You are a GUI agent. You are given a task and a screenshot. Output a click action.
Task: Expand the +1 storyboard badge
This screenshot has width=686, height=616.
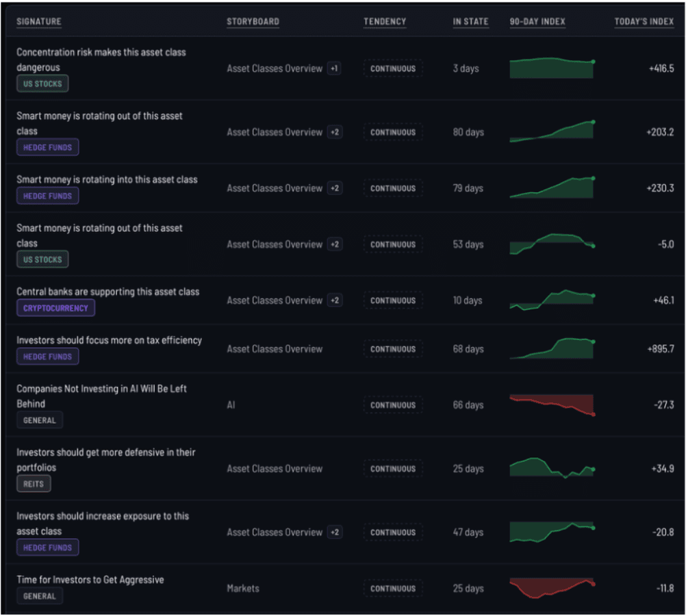point(334,68)
